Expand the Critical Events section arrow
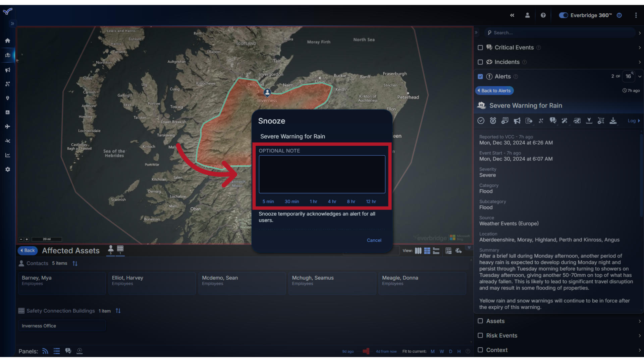 pos(640,48)
